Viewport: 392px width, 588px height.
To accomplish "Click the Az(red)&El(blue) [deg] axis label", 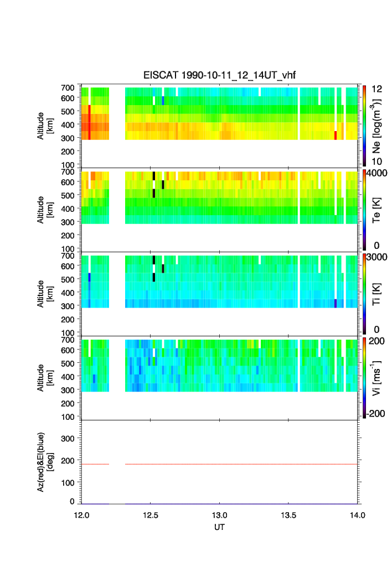I will 45,462.
